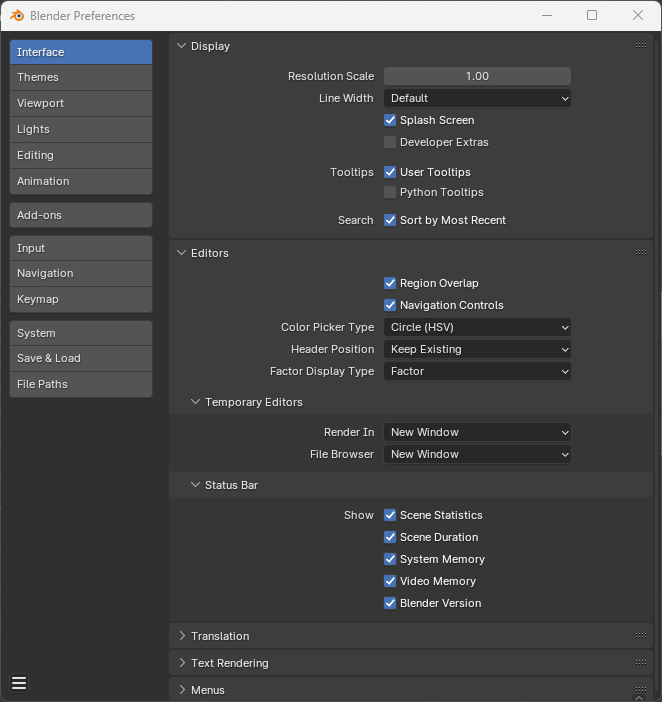662x702 pixels.
Task: Toggle Sort by Most Recent
Action: (390, 220)
